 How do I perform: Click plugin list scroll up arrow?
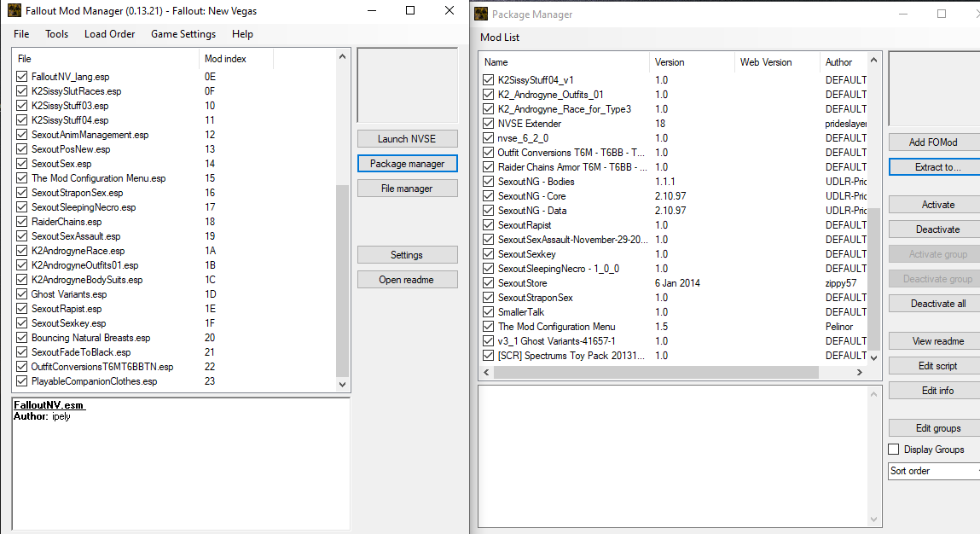coord(342,56)
